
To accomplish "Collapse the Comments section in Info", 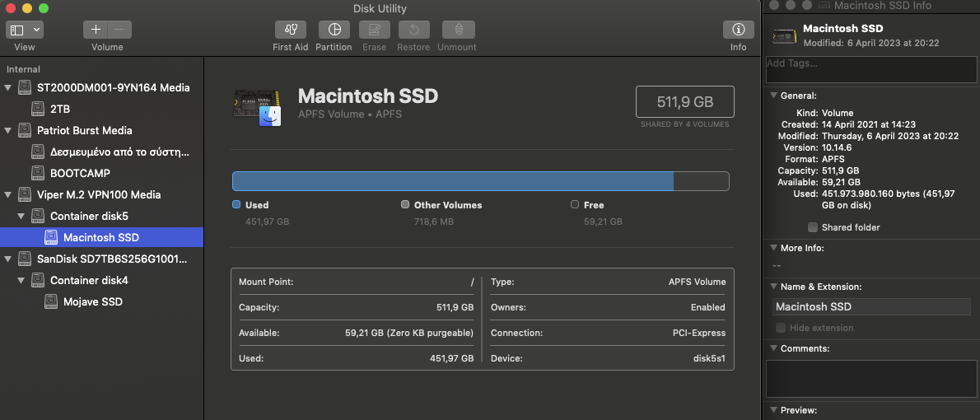I will [x=774, y=348].
